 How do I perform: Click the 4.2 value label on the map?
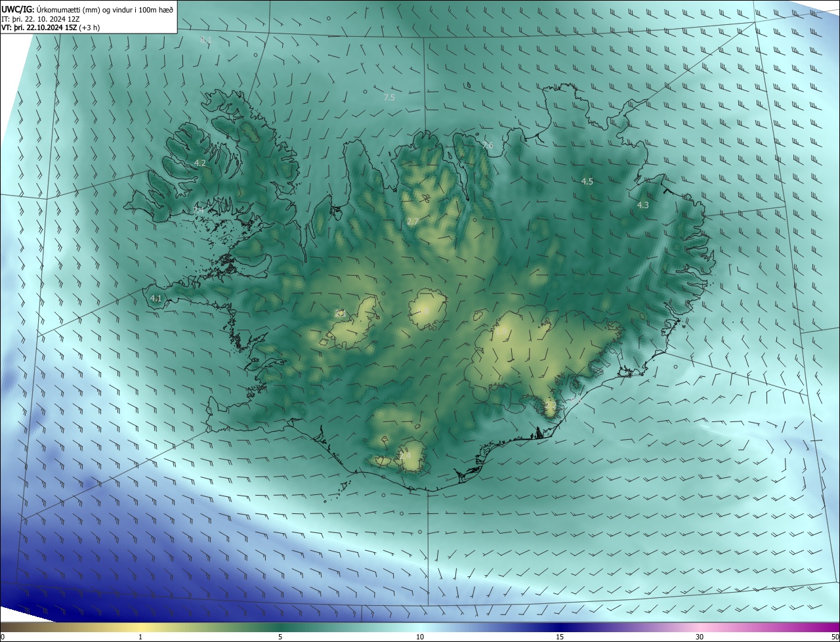click(x=200, y=163)
